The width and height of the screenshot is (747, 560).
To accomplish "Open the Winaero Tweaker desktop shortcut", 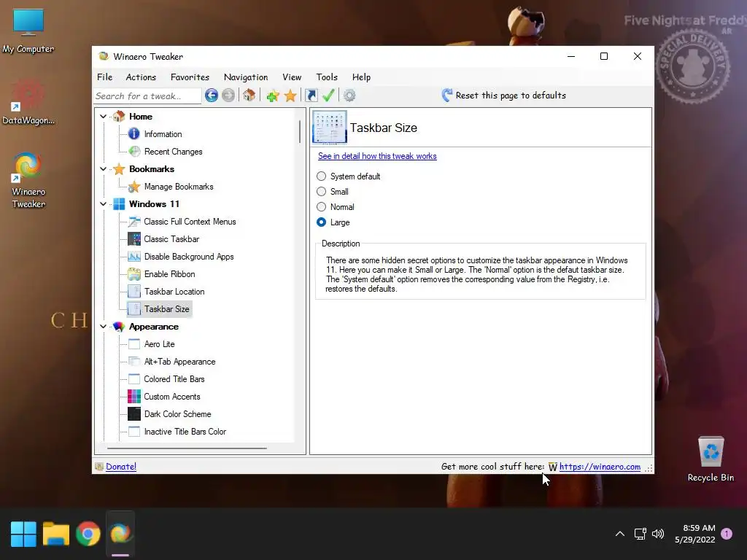I will [x=28, y=181].
